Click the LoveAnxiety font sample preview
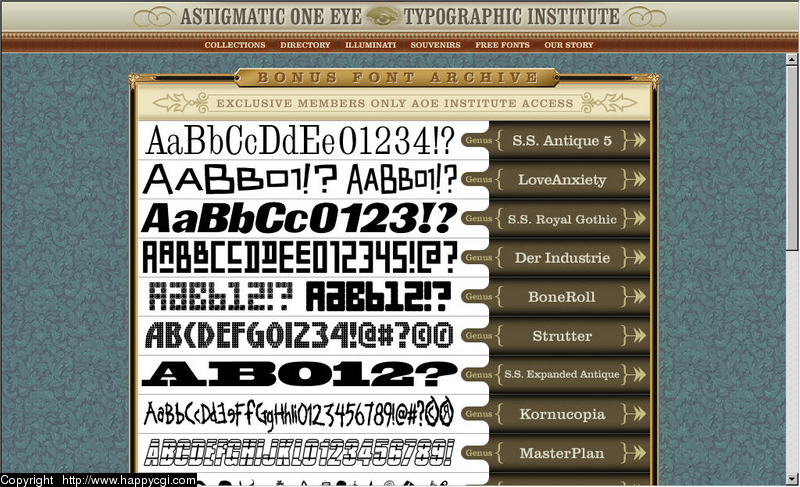This screenshot has height=487, width=800. pos(300,179)
